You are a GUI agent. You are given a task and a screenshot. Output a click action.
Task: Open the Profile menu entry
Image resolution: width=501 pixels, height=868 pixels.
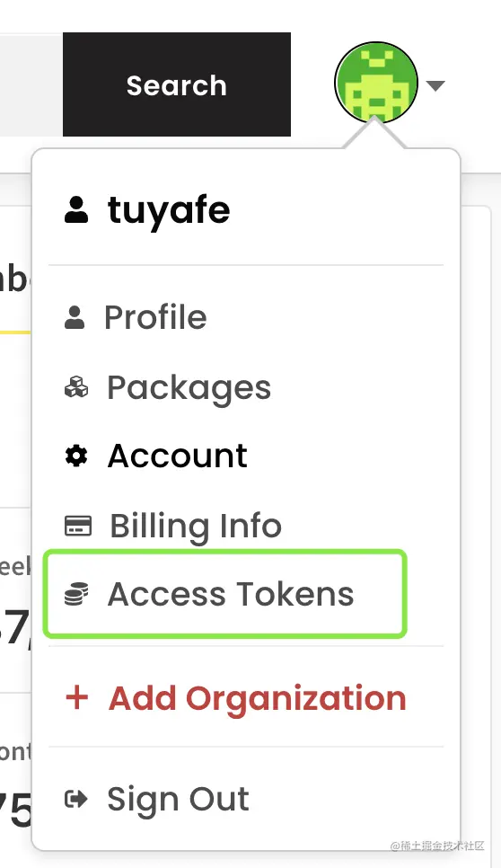click(155, 317)
